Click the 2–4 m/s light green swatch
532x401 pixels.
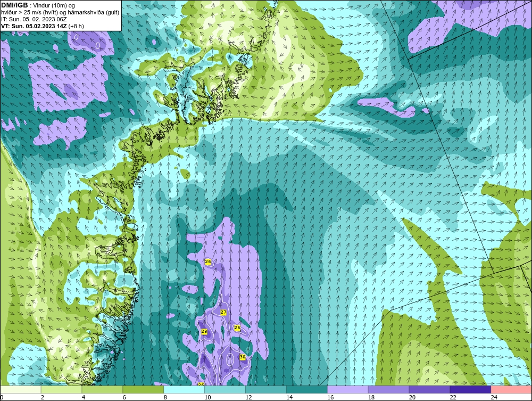[x=61, y=389]
